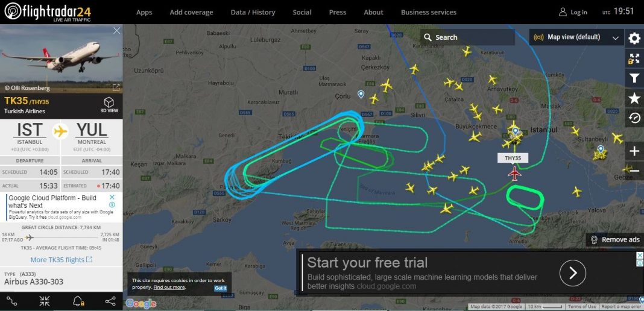Expand the Map view (default) dropdown
The height and width of the screenshot is (311, 644).
[x=576, y=37]
